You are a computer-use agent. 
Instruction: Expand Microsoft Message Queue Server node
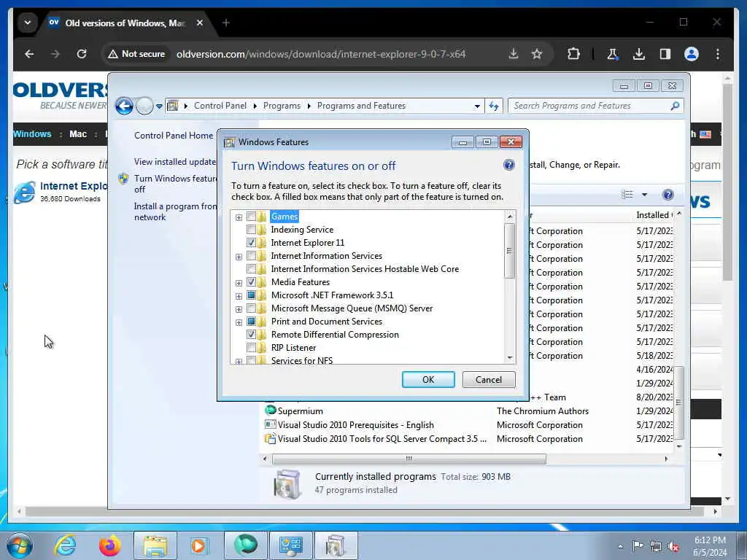(x=239, y=309)
